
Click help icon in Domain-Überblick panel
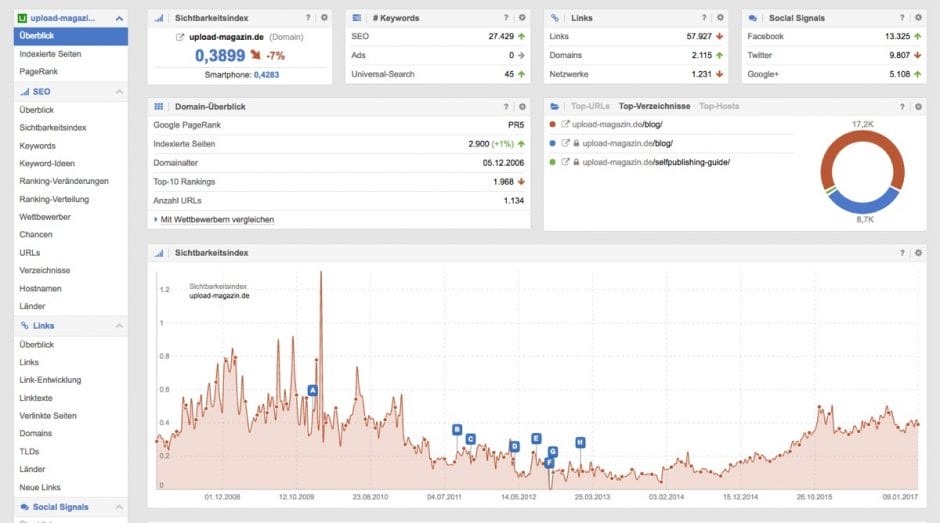point(507,107)
